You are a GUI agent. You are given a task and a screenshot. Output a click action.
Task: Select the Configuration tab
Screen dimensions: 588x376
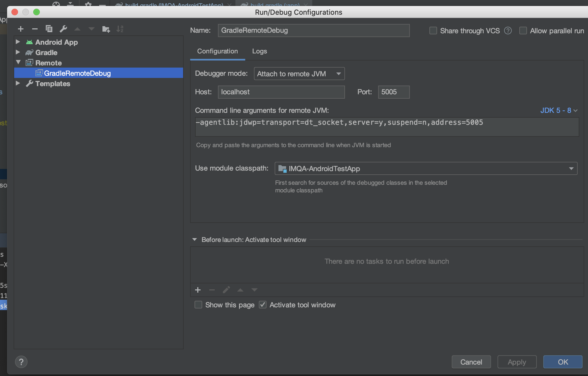pyautogui.click(x=217, y=51)
